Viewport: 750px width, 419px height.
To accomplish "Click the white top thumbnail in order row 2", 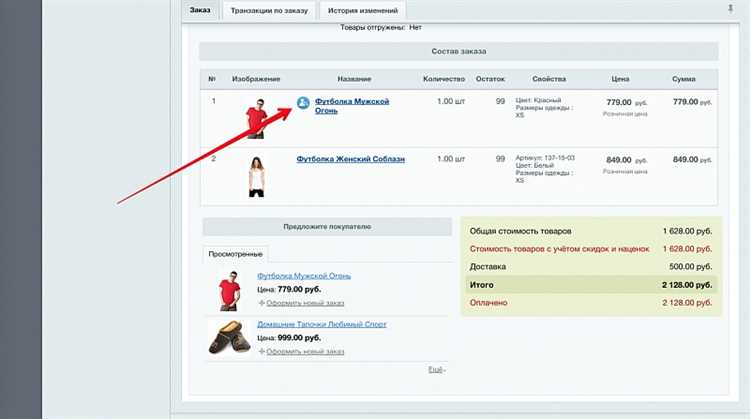I will (x=256, y=177).
